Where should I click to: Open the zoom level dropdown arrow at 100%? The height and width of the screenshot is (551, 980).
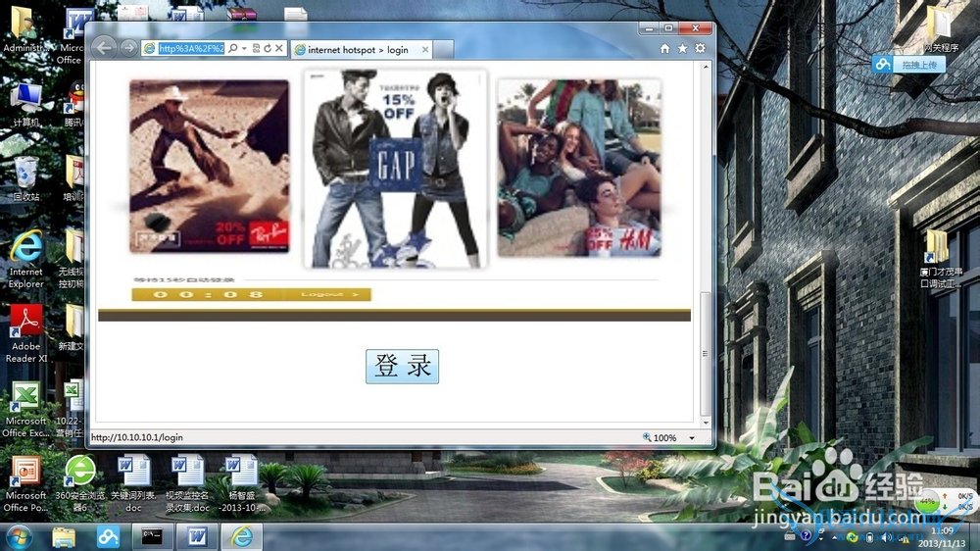[692, 438]
